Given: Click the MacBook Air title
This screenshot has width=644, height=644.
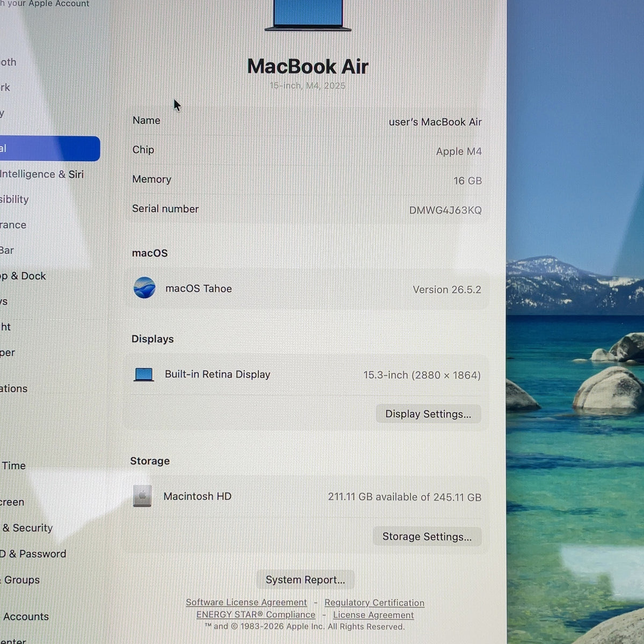Looking at the screenshot, I should [308, 67].
